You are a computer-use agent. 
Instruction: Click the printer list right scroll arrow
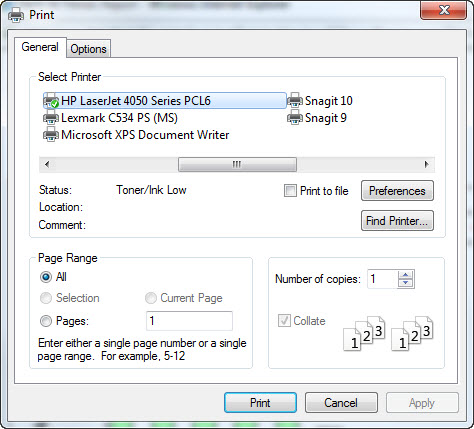(x=426, y=164)
